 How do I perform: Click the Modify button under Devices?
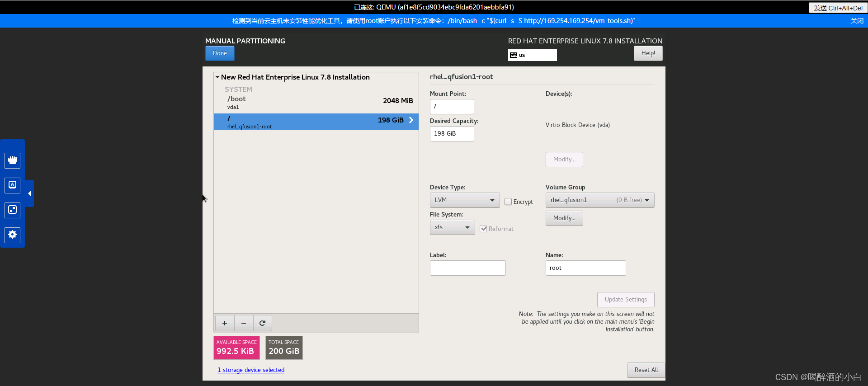(x=564, y=160)
